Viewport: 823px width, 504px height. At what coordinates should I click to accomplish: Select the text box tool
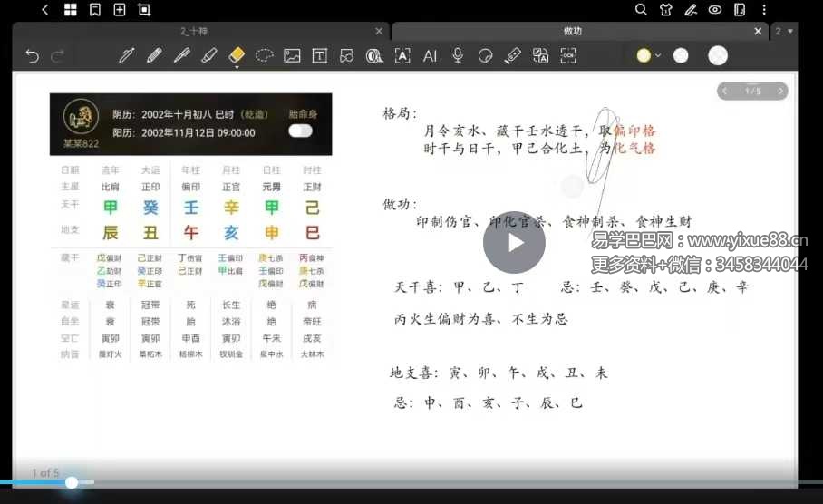pyautogui.click(x=319, y=55)
